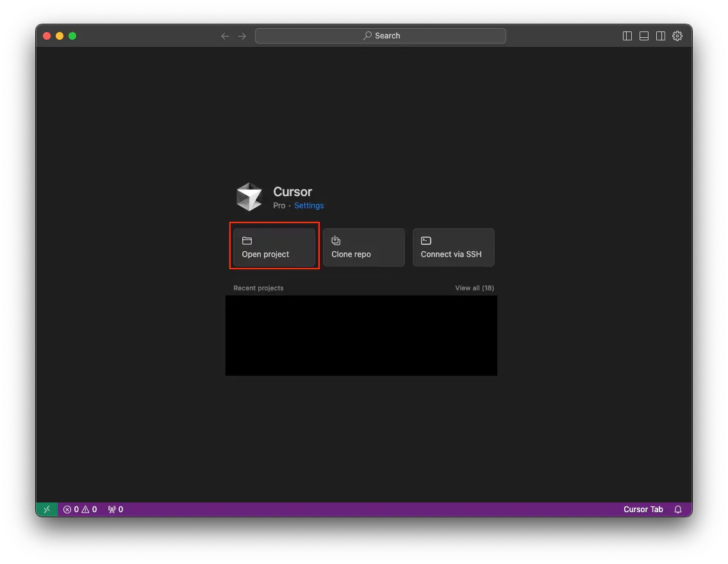Toggle the primary sidebar layout icon

click(x=627, y=36)
